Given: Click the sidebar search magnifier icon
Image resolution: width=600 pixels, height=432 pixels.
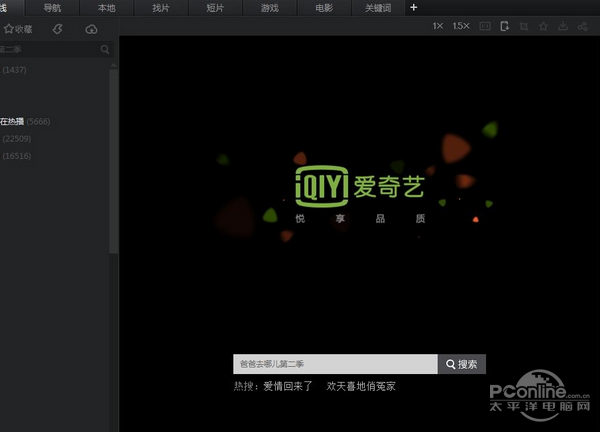Looking at the screenshot, I should (x=105, y=49).
